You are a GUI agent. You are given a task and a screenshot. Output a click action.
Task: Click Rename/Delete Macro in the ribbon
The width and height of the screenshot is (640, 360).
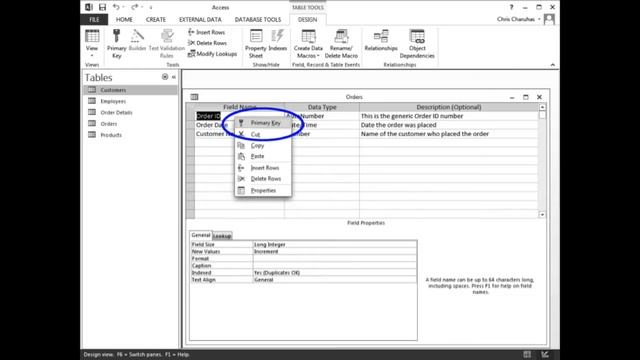point(341,44)
